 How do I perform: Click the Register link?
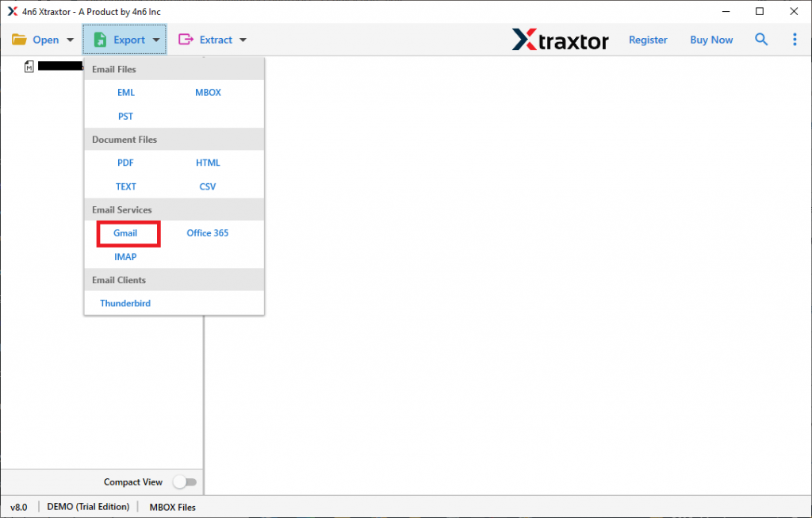click(648, 40)
